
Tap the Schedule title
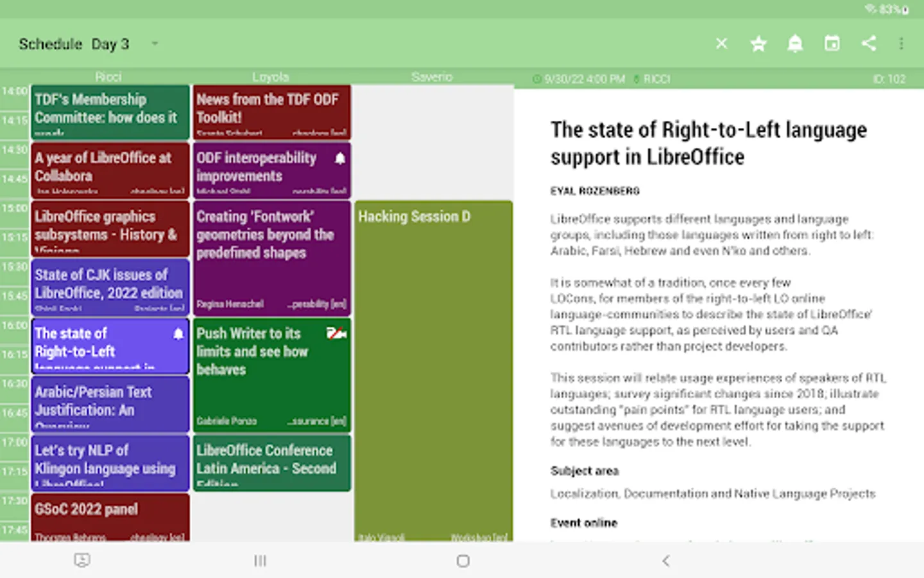point(51,44)
